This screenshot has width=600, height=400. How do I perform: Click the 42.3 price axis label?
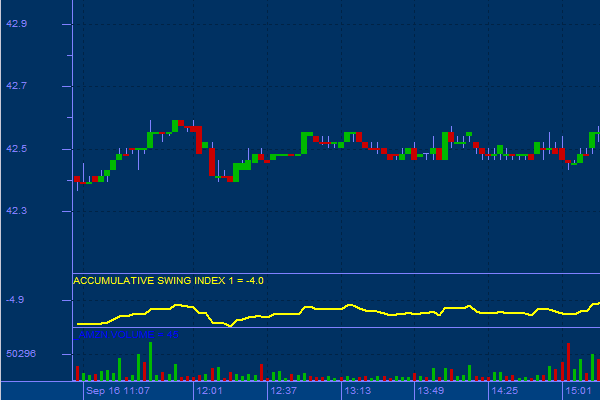pyautogui.click(x=16, y=211)
